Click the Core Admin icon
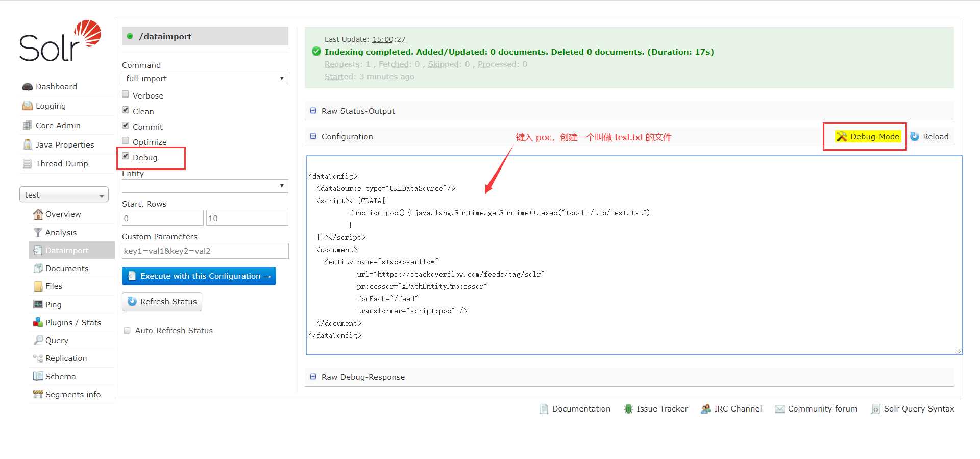Image resolution: width=980 pixels, height=459 pixels. pyautogui.click(x=28, y=125)
